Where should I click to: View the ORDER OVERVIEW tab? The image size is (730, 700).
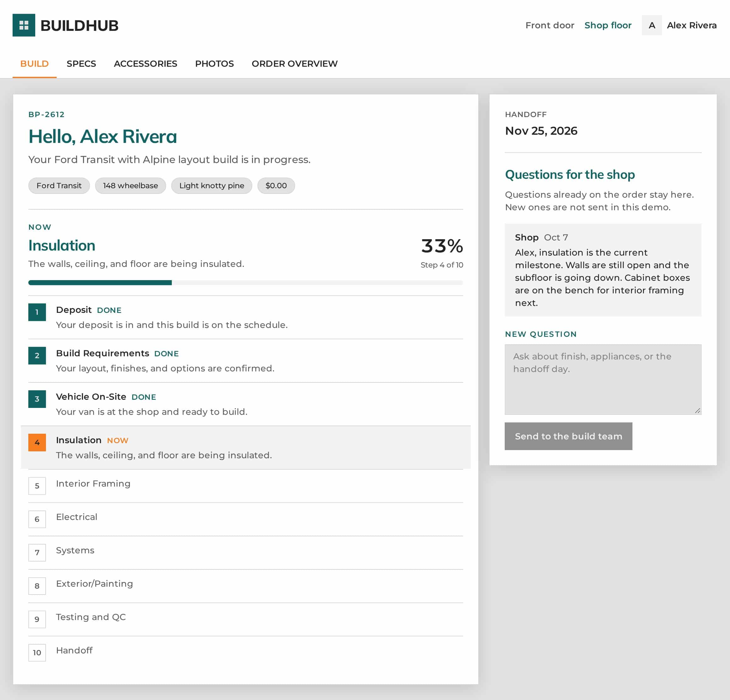(294, 64)
